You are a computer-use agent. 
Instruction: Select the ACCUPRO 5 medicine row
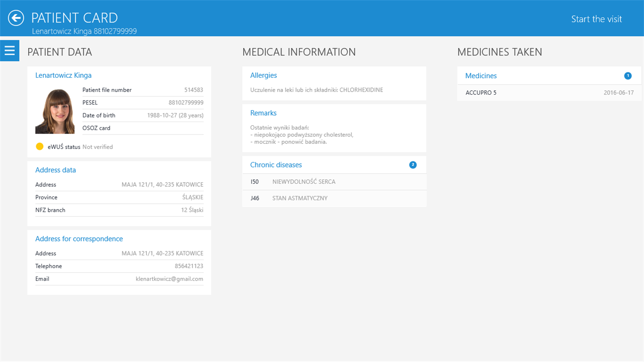click(549, 93)
